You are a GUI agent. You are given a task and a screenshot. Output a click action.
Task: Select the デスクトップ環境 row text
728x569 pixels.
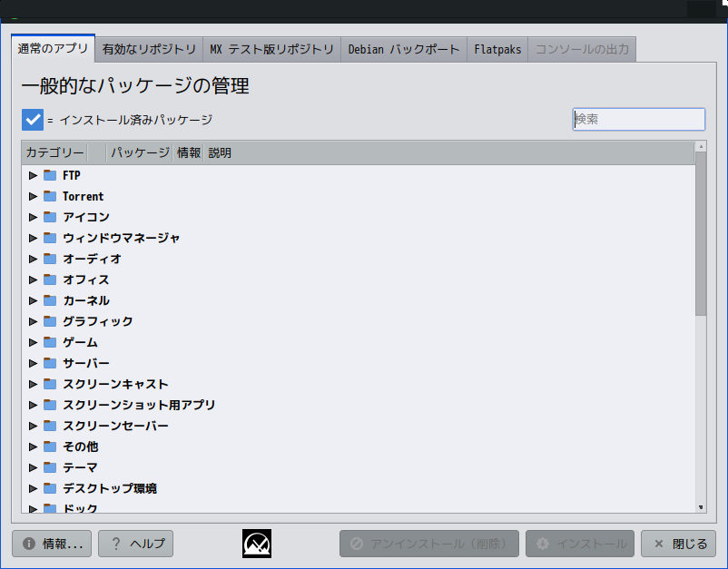110,489
